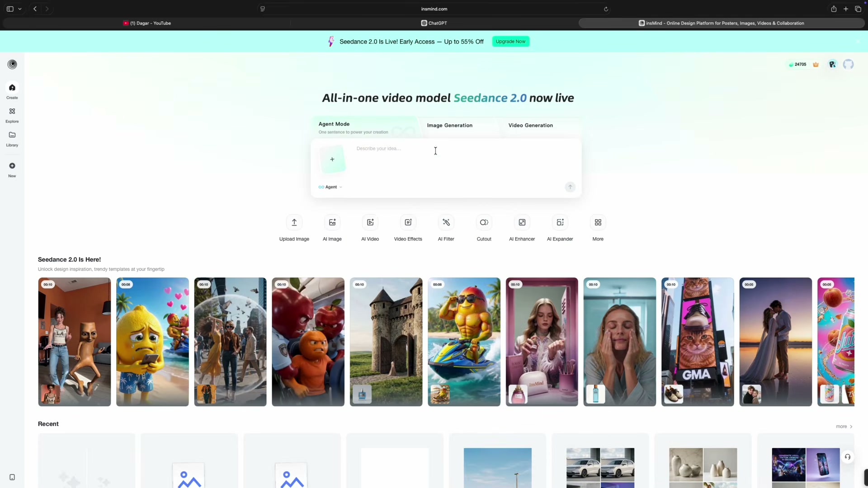Go back in Safari
The image size is (868, 488).
tap(35, 9)
